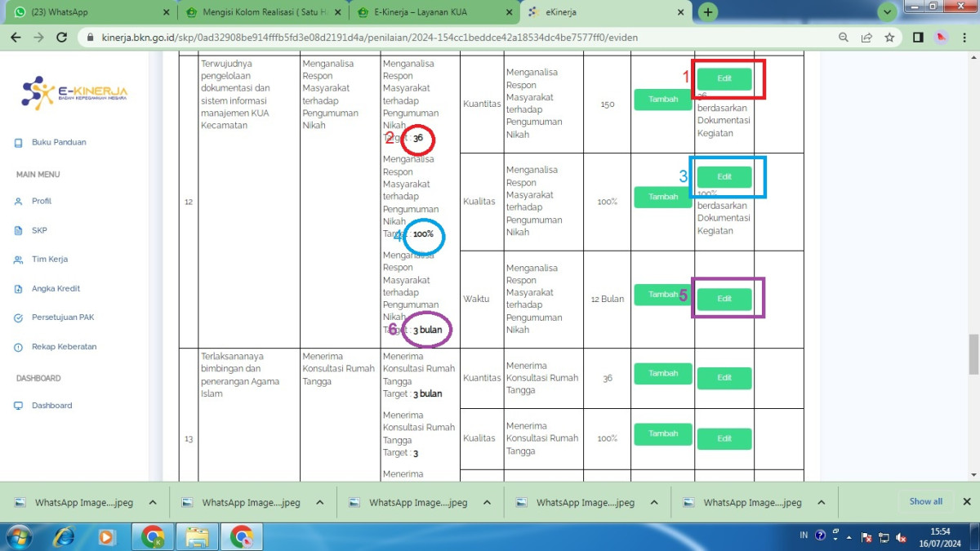This screenshot has width=980, height=551.
Task: Click the address bar URL field
Action: click(x=457, y=38)
